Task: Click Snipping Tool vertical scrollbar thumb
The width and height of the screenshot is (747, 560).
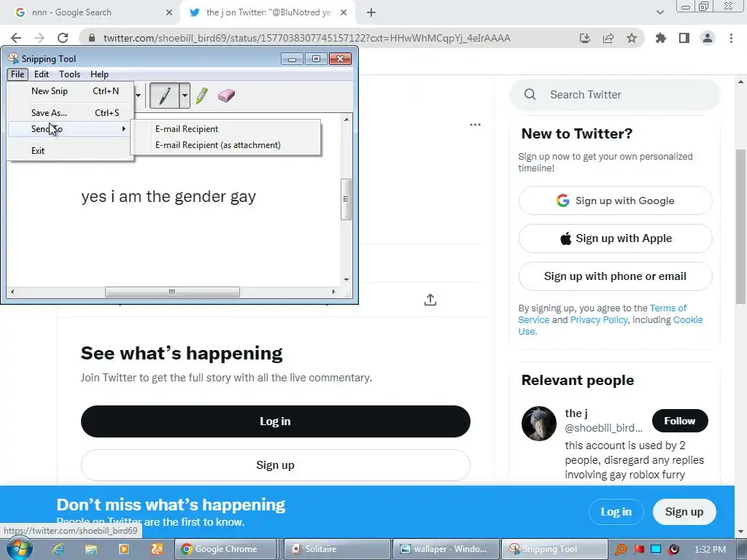Action: click(347, 199)
